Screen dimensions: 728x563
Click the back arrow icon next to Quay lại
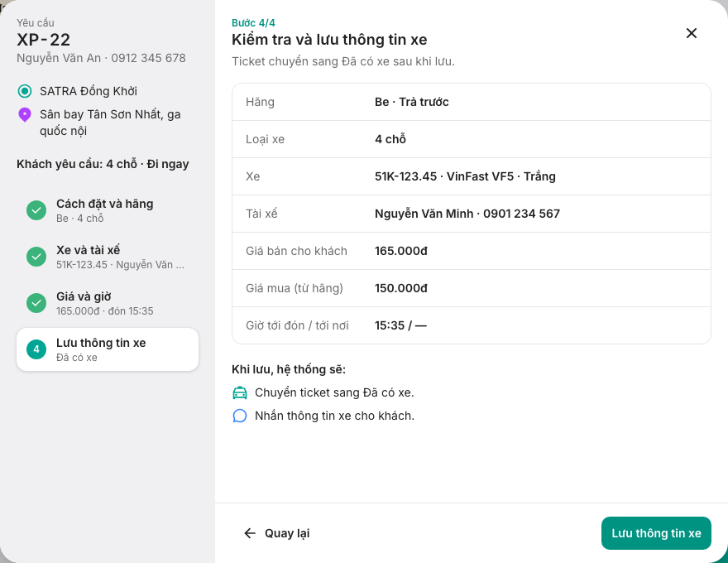point(250,533)
